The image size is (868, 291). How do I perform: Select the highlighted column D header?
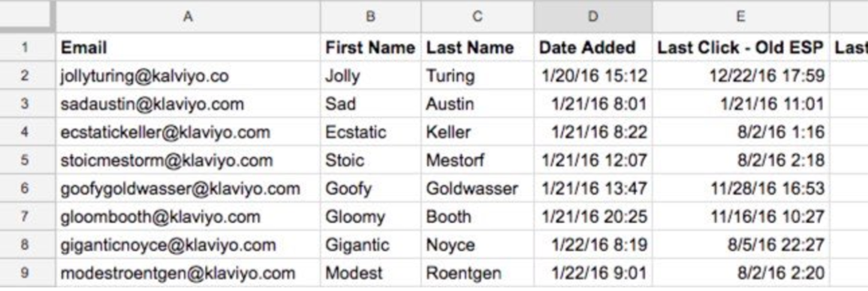point(592,17)
